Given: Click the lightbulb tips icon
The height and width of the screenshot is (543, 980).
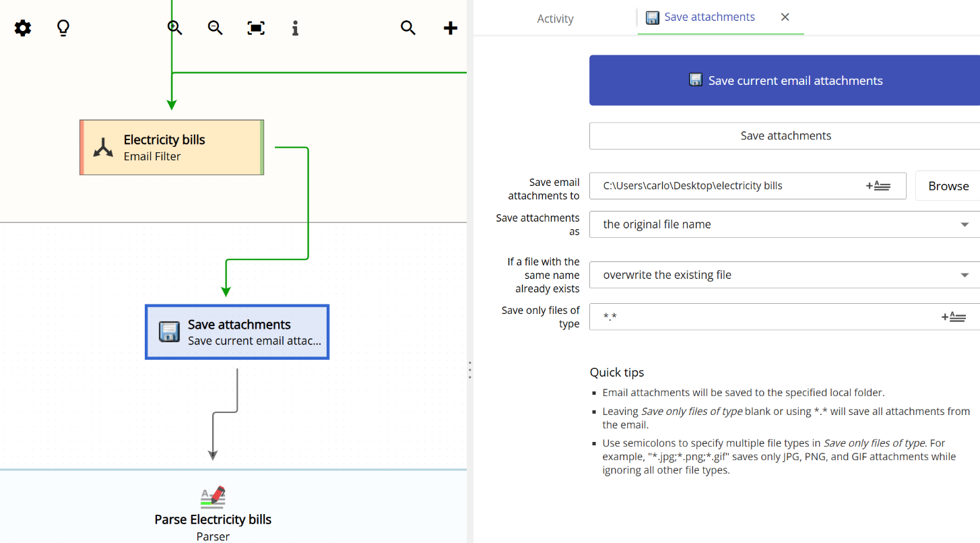Looking at the screenshot, I should (x=63, y=28).
